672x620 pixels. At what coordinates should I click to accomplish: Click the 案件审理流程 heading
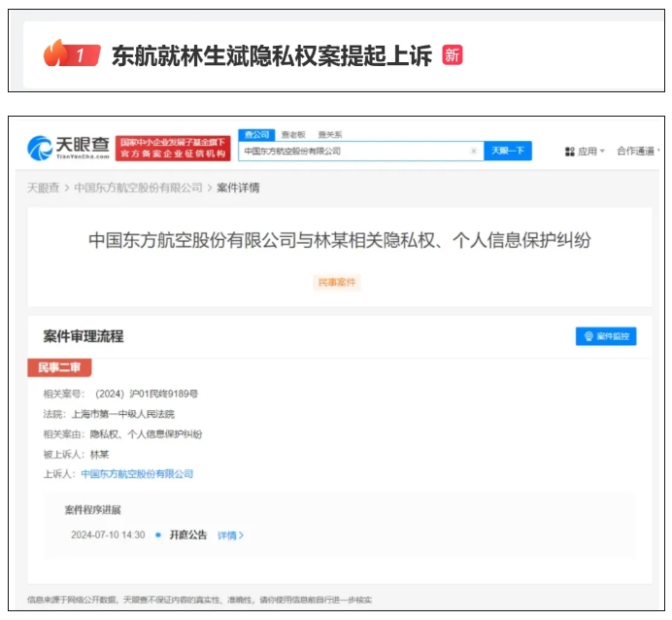[84, 336]
